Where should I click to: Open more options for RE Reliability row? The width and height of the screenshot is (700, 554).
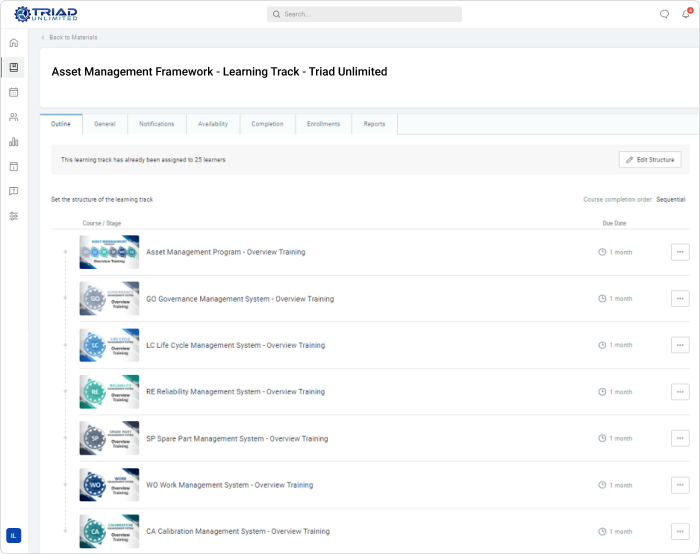coord(680,392)
